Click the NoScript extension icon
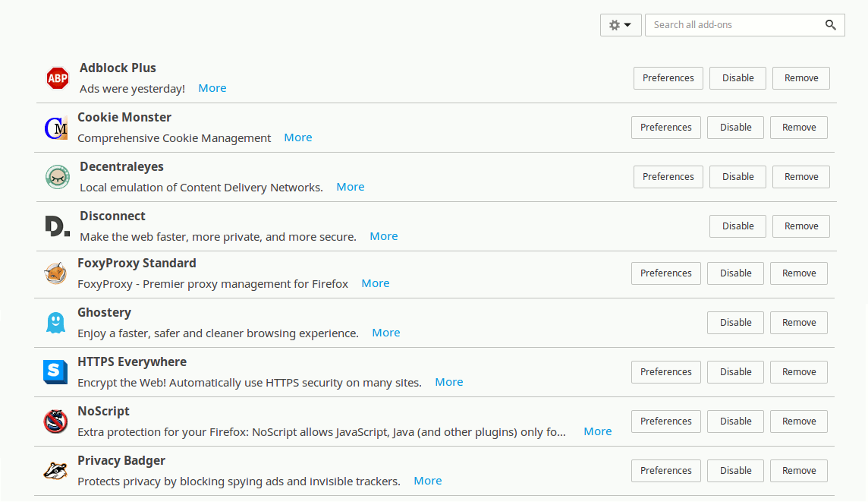 (x=55, y=421)
